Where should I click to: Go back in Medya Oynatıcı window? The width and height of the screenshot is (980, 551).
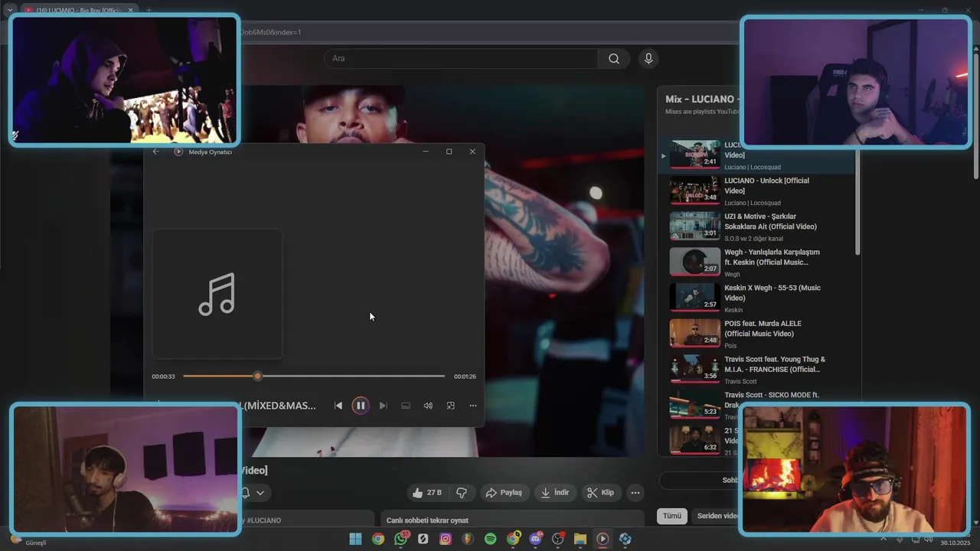pyautogui.click(x=156, y=152)
